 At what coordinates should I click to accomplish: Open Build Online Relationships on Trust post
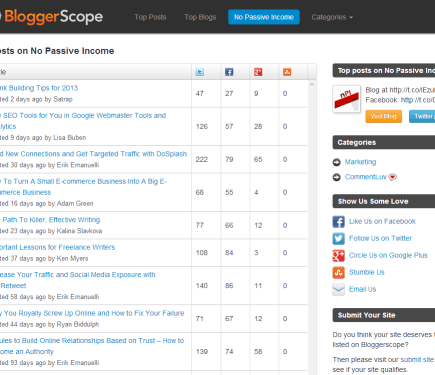click(x=92, y=346)
